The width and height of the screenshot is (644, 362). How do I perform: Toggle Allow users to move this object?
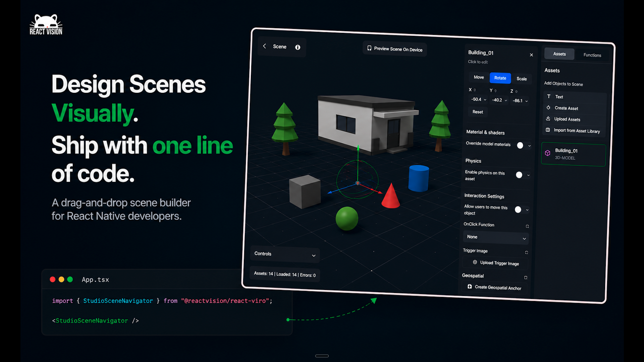click(518, 209)
